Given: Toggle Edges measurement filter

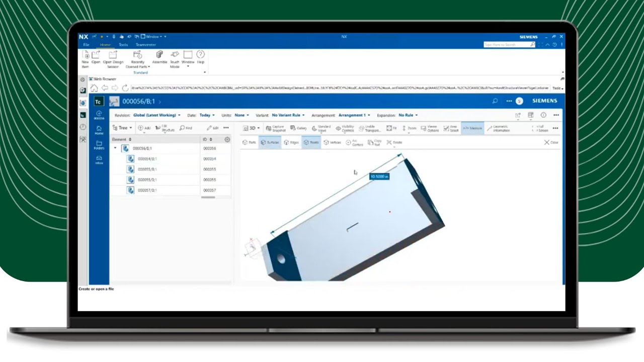Looking at the screenshot, I should tap(291, 142).
